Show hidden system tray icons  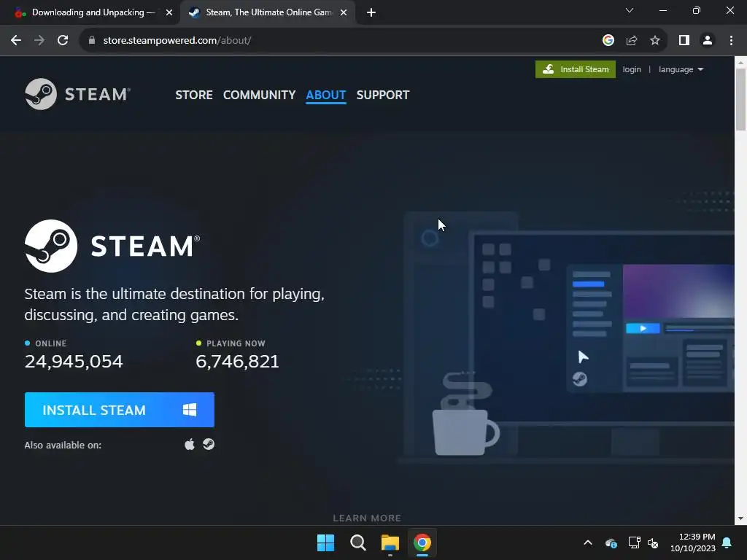588,542
